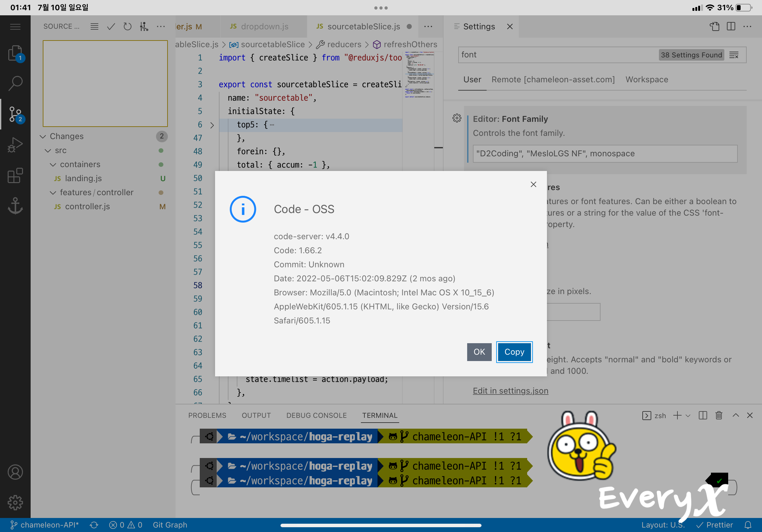
Task: Refresh source control changes
Action: (127, 26)
